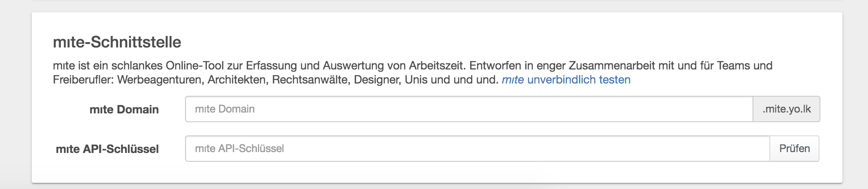Click the bold 'mite API-Schlüssel' field label
Screen dimensions: 868x189
(107, 149)
